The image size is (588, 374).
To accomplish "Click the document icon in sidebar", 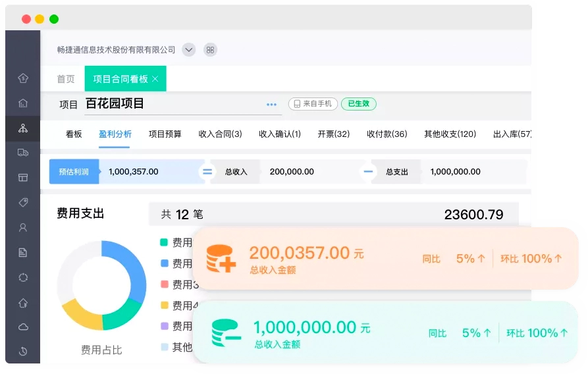I will pyautogui.click(x=23, y=252).
